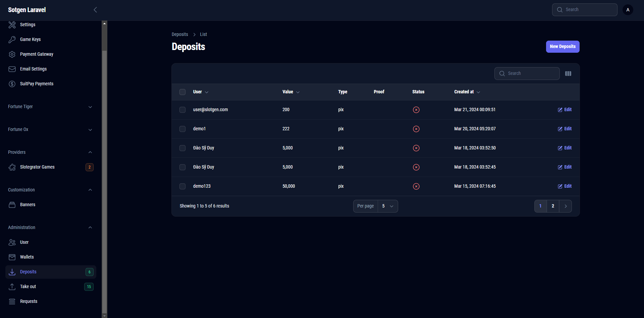This screenshot has height=318, width=644.
Task: Click the toggle columns icon in table header
Action: [x=568, y=74]
